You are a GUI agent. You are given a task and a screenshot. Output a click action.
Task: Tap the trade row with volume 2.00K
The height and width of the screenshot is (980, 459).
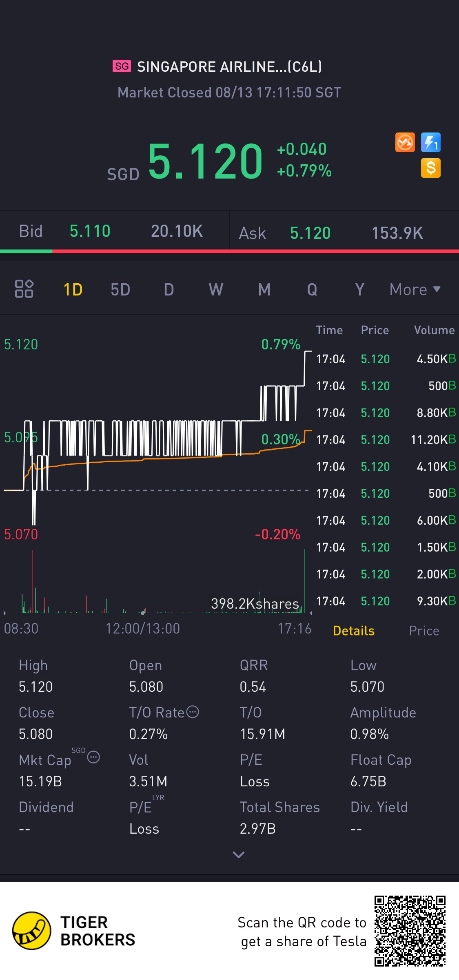[x=386, y=574]
